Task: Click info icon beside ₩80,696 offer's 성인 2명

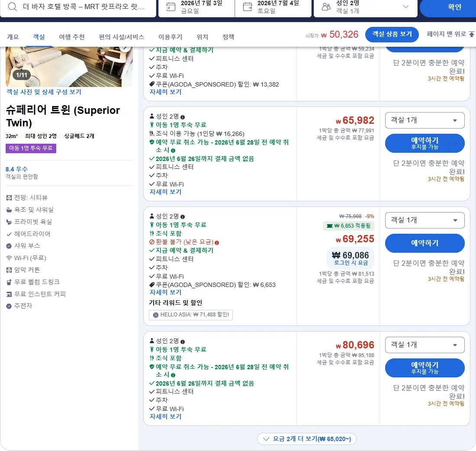Action: [x=183, y=341]
